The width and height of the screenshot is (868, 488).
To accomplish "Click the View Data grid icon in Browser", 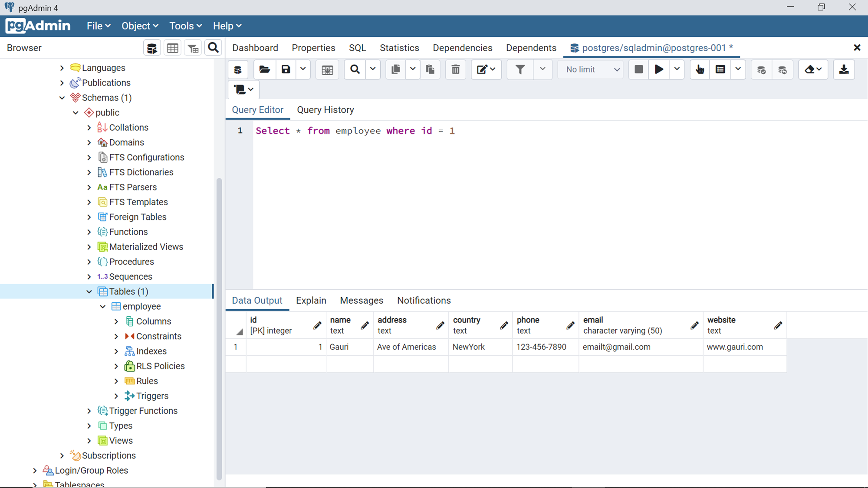I will (x=172, y=48).
